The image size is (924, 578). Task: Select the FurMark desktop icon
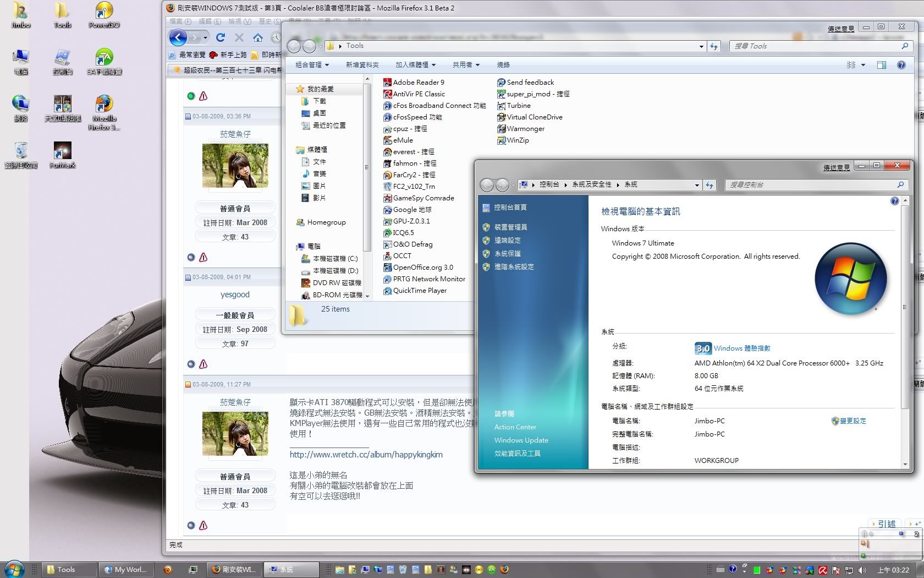pyautogui.click(x=62, y=155)
